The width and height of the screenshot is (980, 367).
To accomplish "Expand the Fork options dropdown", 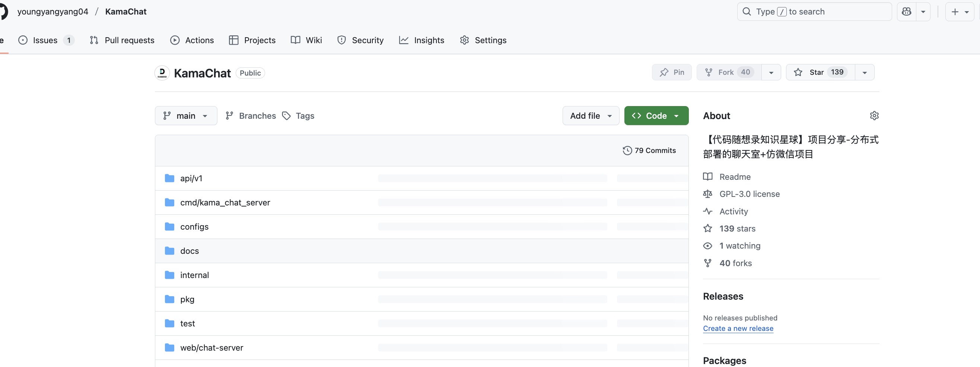I will (771, 72).
